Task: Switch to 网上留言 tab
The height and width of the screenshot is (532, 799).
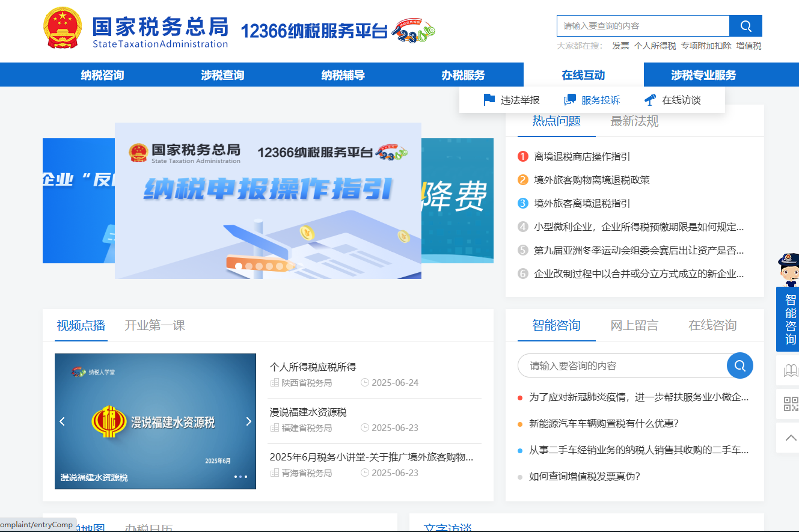Action: [x=635, y=325]
